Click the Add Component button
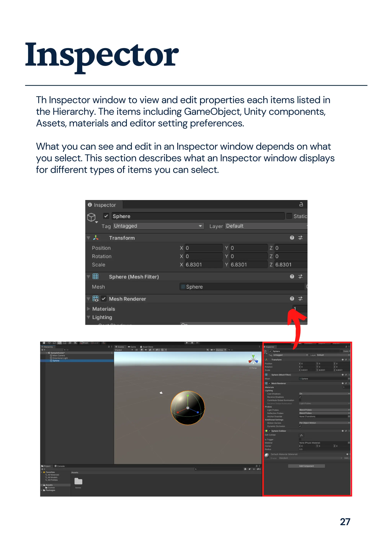The width and height of the screenshot is (392, 555). pyautogui.click(x=306, y=466)
